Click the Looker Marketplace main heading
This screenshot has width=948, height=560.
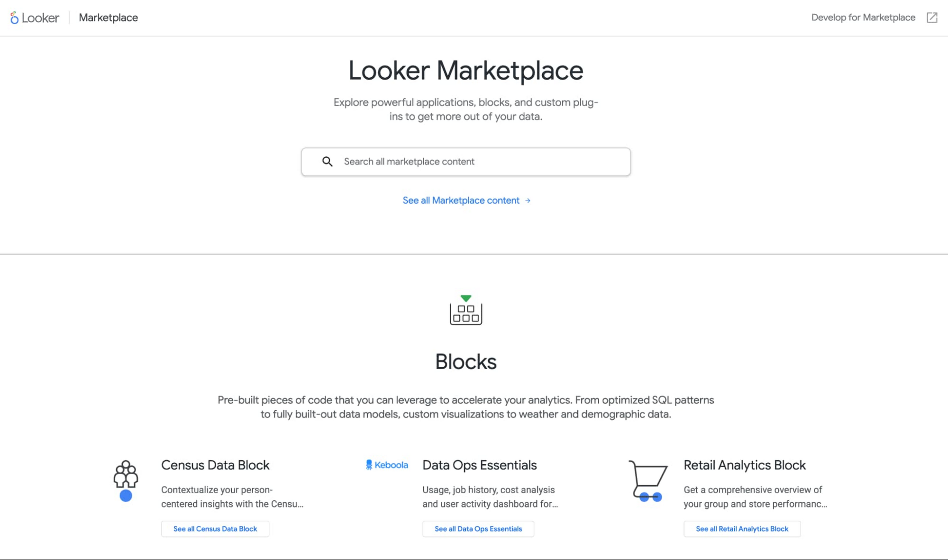466,71
